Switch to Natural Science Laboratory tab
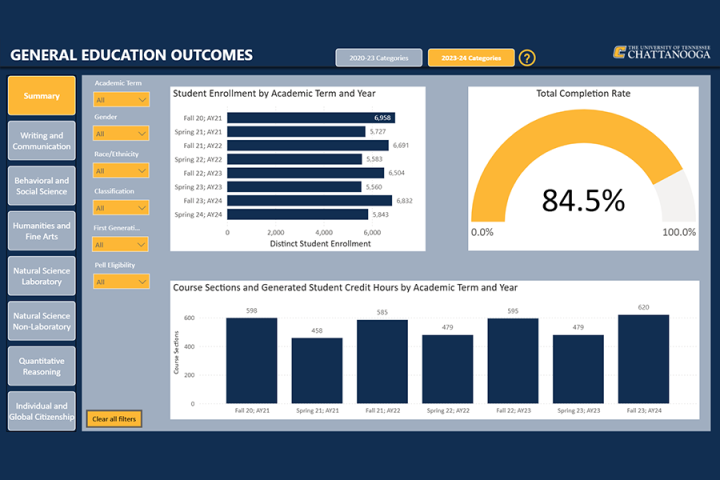Image resolution: width=720 pixels, height=480 pixels. [42, 276]
